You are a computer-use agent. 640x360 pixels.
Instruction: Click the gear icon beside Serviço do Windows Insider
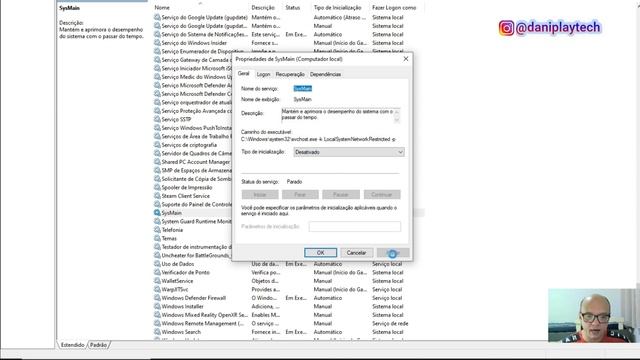[x=157, y=42]
